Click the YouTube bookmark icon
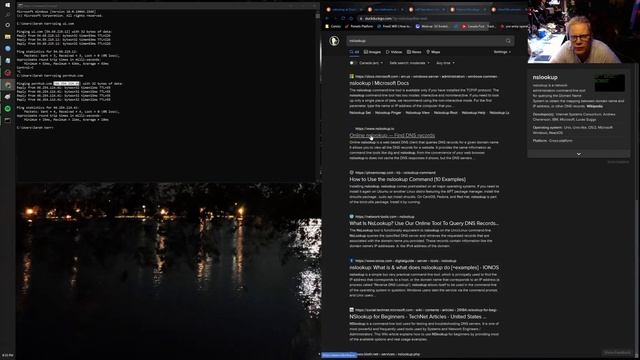 tap(464, 27)
